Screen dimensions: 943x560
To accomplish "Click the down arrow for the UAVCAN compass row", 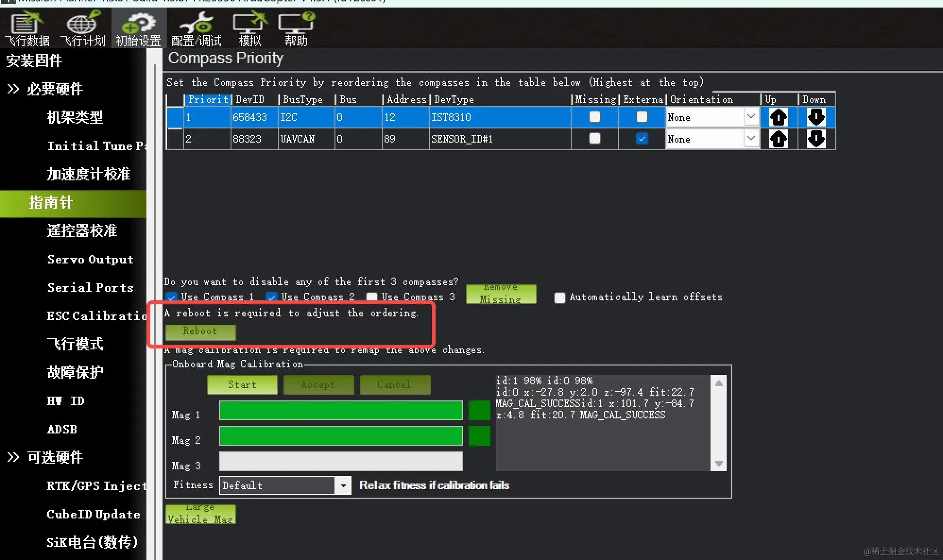I will [x=816, y=139].
